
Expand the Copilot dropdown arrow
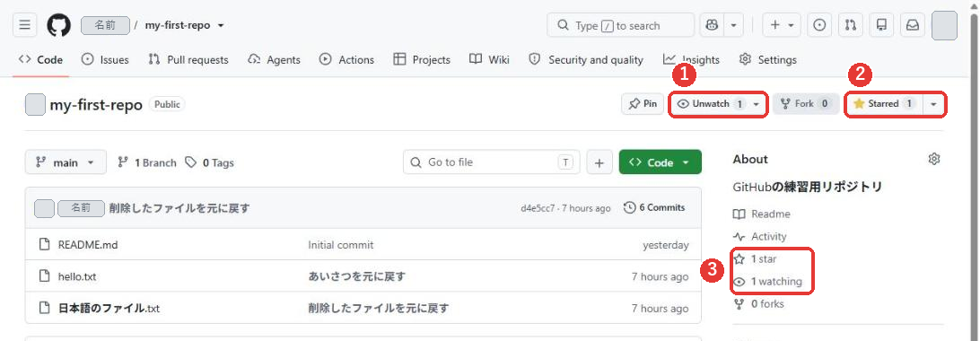(734, 26)
